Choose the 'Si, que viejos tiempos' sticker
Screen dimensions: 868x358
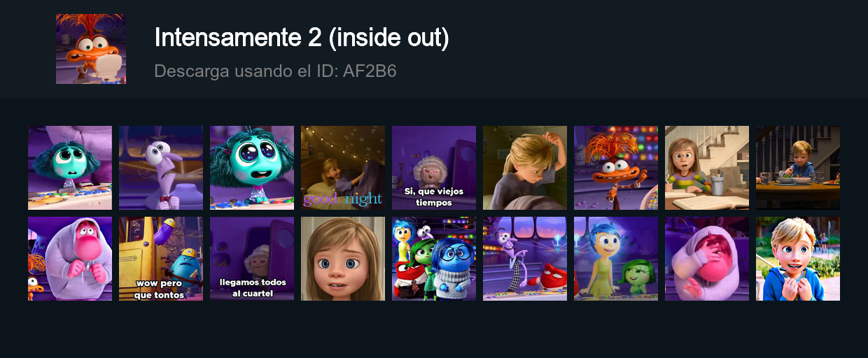[434, 168]
